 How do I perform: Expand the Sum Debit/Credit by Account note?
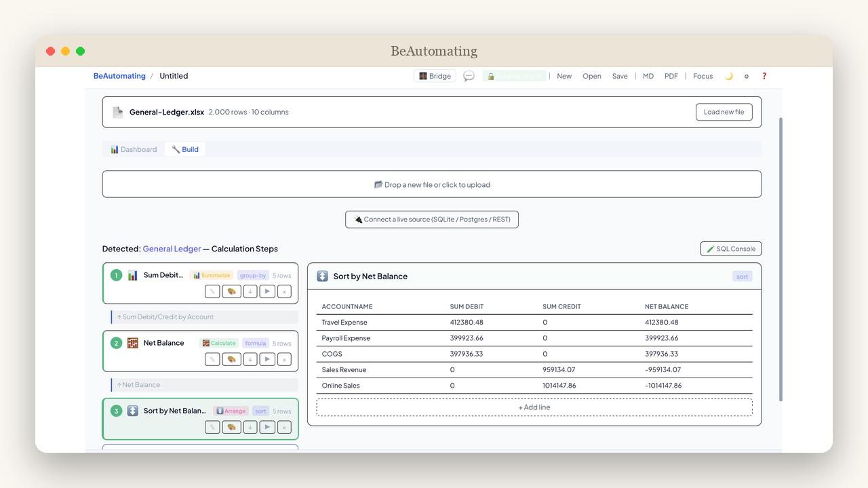tap(204, 317)
